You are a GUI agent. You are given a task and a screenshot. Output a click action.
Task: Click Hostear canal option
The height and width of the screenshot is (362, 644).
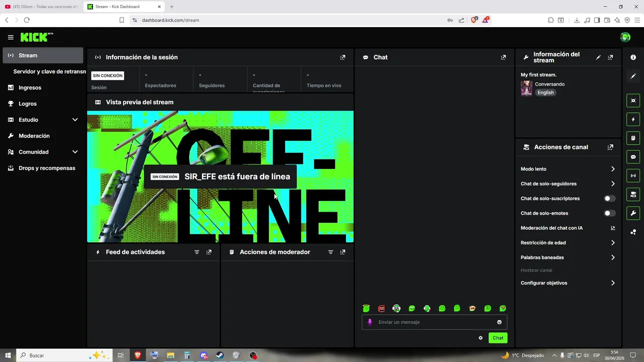tap(536, 270)
